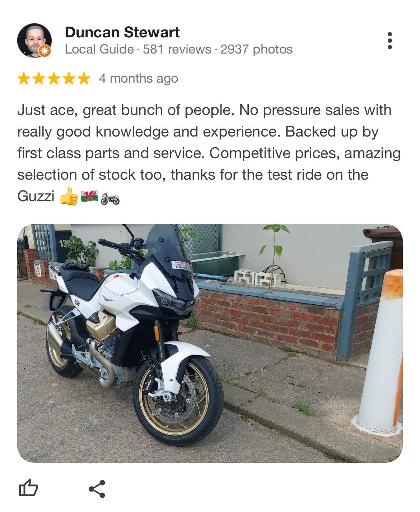Click the Local Guide label
The image size is (420, 512).
pos(99,49)
